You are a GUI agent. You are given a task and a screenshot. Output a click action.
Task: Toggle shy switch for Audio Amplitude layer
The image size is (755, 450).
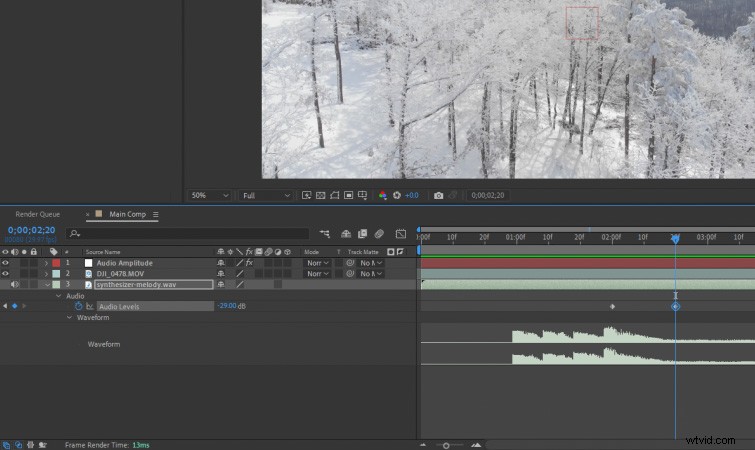pyautogui.click(x=221, y=263)
